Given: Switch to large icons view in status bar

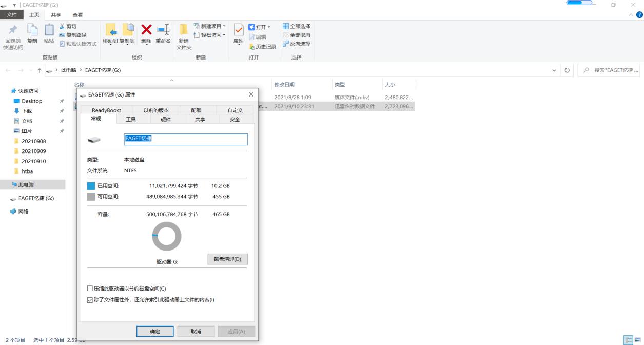Looking at the screenshot, I should (637, 340).
